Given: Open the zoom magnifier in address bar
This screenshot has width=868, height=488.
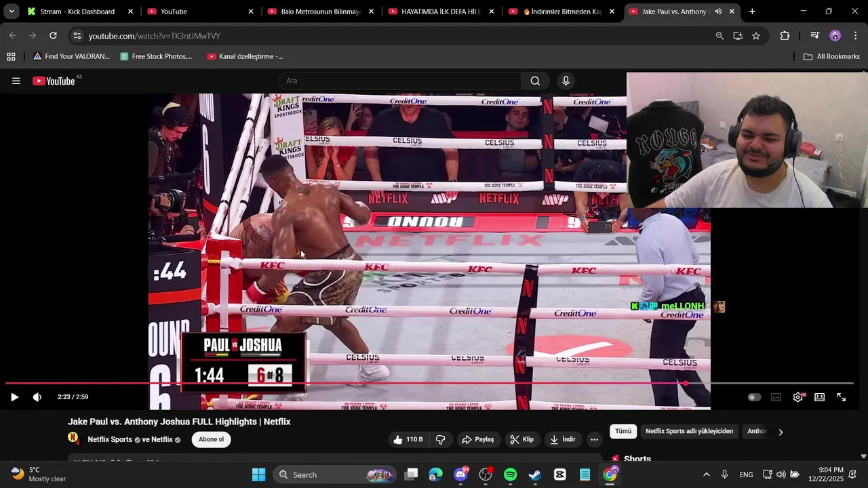Looking at the screenshot, I should 719,36.
